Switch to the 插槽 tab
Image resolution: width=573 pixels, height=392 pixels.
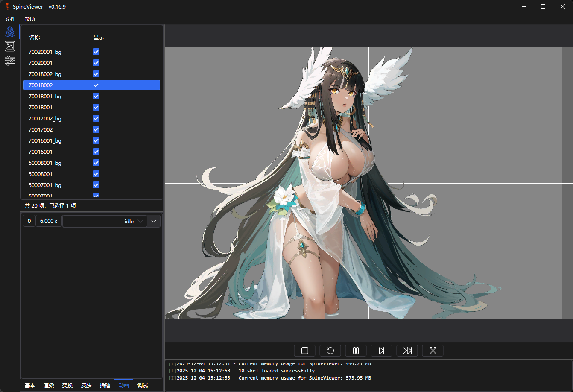[x=105, y=385]
